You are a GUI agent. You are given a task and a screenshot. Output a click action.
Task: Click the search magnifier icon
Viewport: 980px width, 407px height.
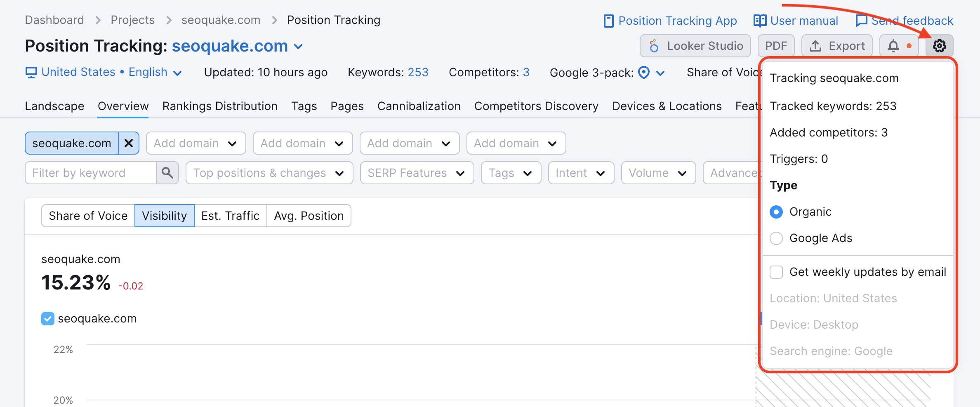pyautogui.click(x=167, y=173)
